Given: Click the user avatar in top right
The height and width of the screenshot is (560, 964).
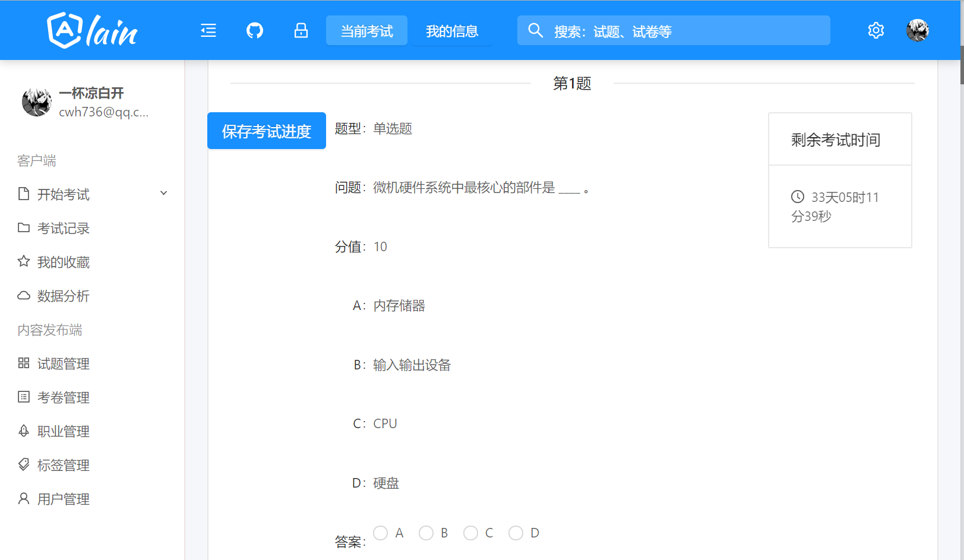Looking at the screenshot, I should (917, 30).
